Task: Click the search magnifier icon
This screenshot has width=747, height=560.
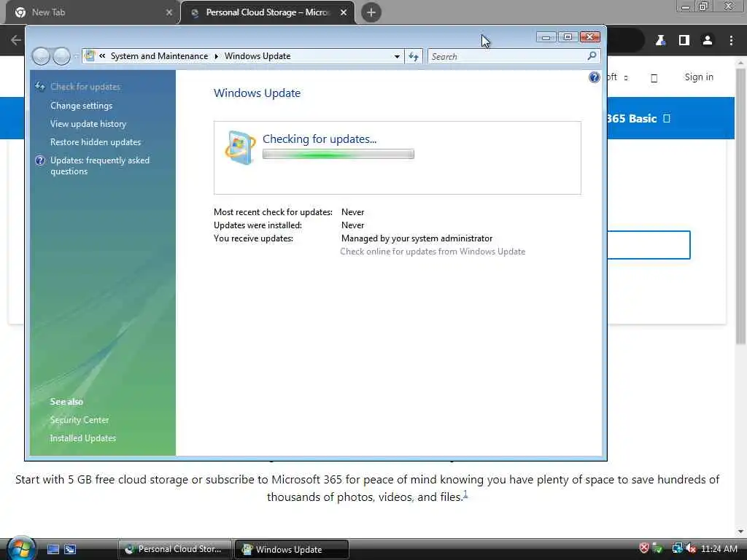Action: pyautogui.click(x=592, y=56)
